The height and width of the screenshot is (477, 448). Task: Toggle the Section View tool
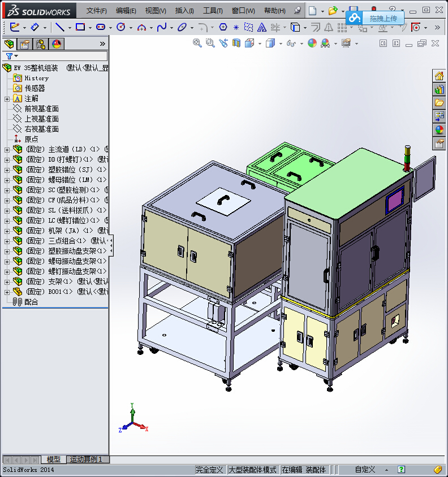(236, 43)
